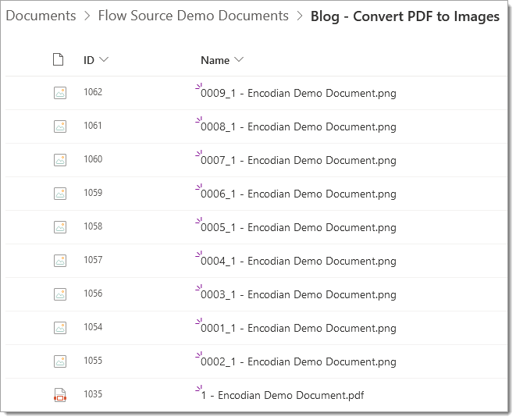This screenshot has width=516, height=420.
Task: Click the PDF file icon for ID 1035
Action: (60, 395)
